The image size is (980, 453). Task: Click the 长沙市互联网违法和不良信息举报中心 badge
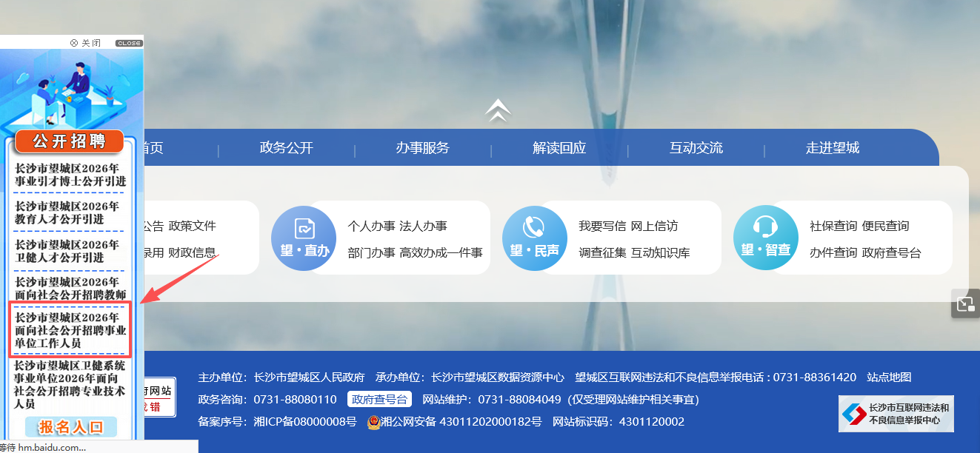pos(896,414)
